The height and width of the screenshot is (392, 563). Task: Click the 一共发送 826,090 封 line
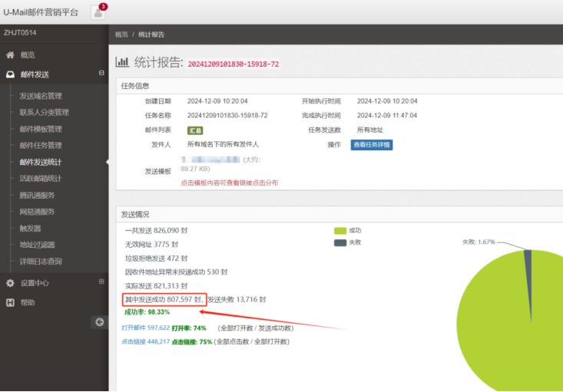tap(156, 230)
